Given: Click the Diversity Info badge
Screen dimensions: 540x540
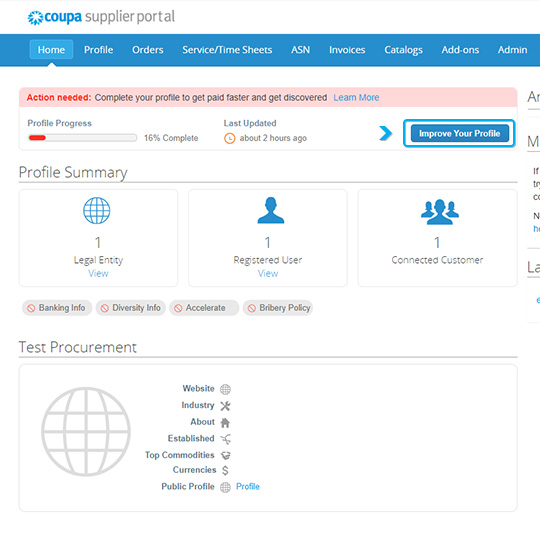Looking at the screenshot, I should click(131, 308).
